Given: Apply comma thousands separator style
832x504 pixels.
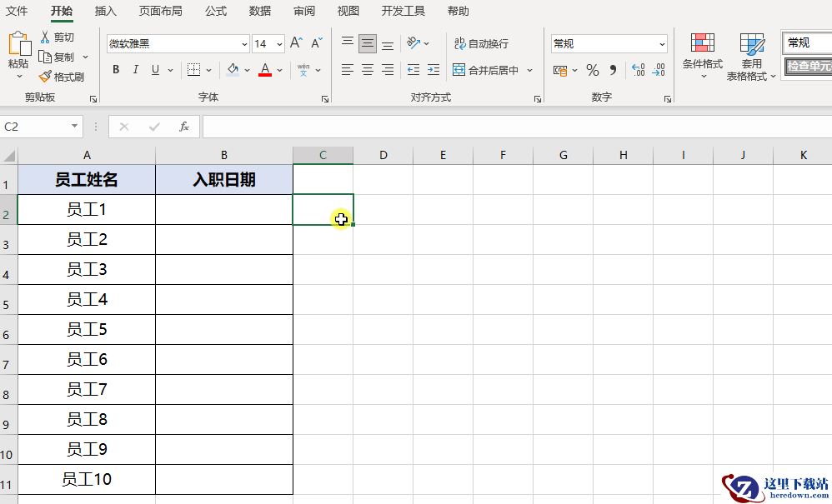Looking at the screenshot, I should pyautogui.click(x=614, y=70).
